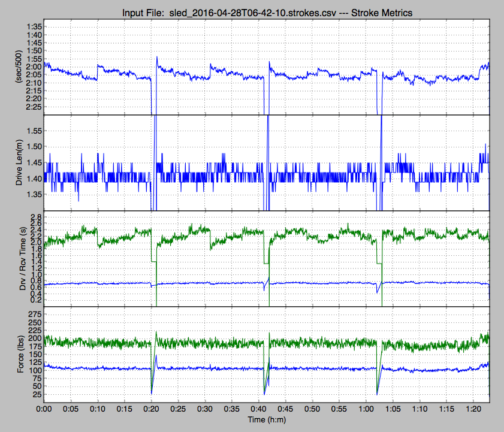
Task: Select the 275 force tick label
Action: [33, 314]
